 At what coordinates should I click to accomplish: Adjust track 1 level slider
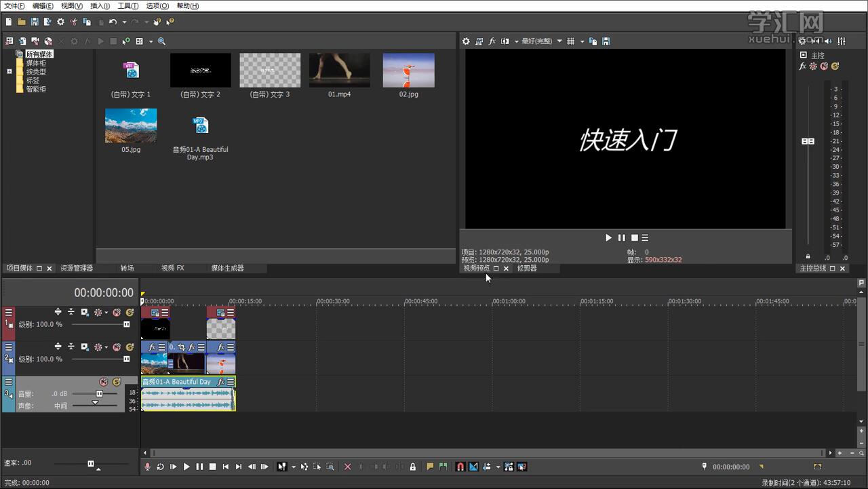pos(126,324)
